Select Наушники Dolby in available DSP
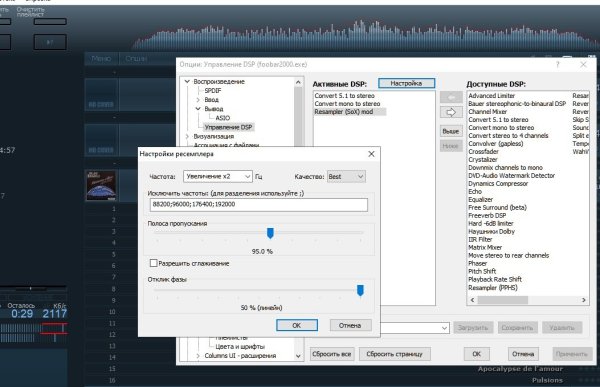 click(x=491, y=232)
